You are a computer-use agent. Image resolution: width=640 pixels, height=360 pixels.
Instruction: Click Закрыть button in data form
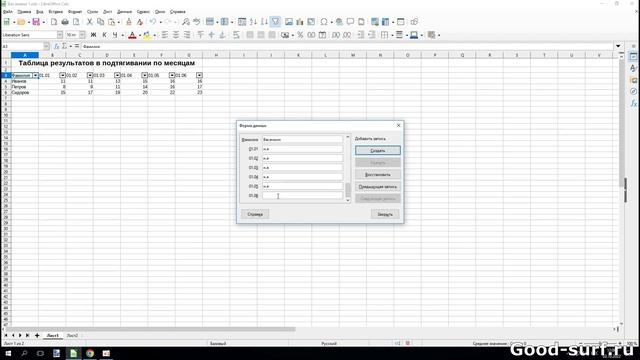click(x=385, y=214)
